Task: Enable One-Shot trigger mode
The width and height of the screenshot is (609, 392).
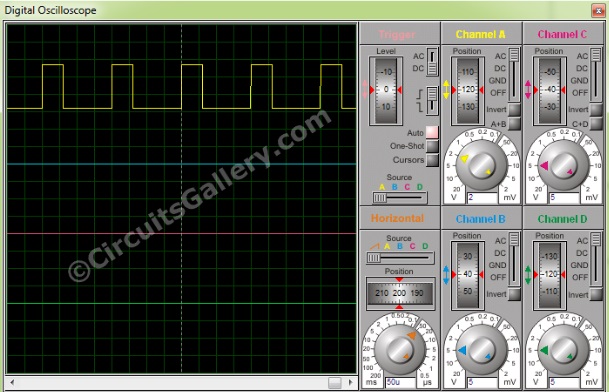Action: coord(432,146)
